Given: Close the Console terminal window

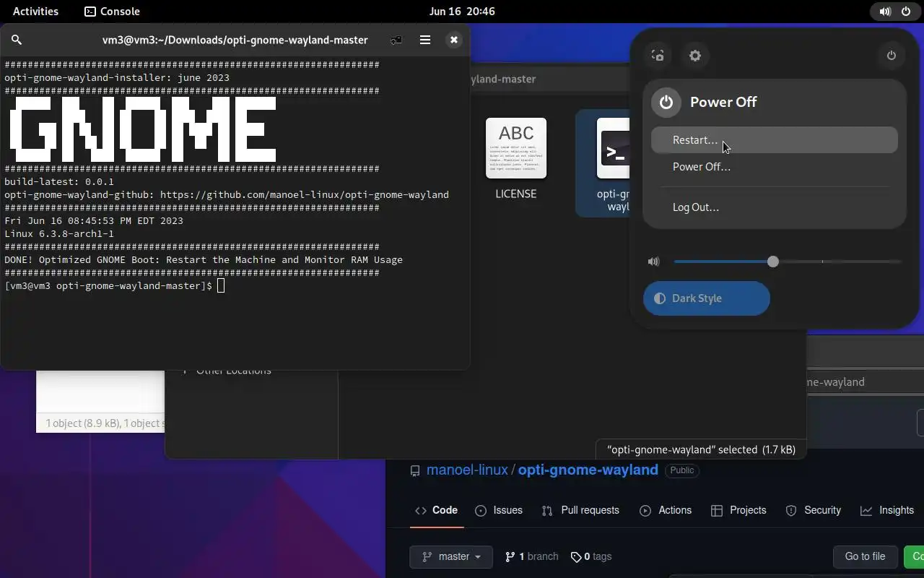Looking at the screenshot, I should 453,40.
